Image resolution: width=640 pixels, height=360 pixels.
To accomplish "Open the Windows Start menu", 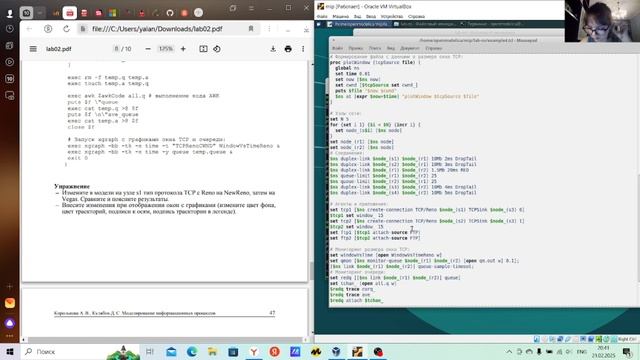I will [x=10, y=351].
